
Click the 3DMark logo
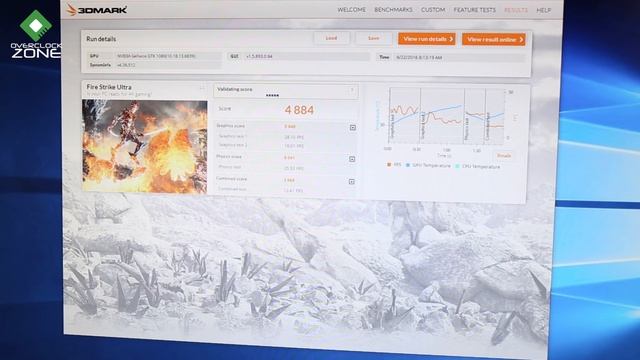pos(97,9)
